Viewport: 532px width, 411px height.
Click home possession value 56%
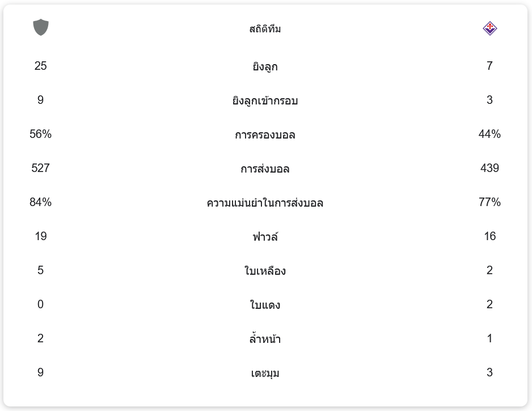pyautogui.click(x=40, y=134)
